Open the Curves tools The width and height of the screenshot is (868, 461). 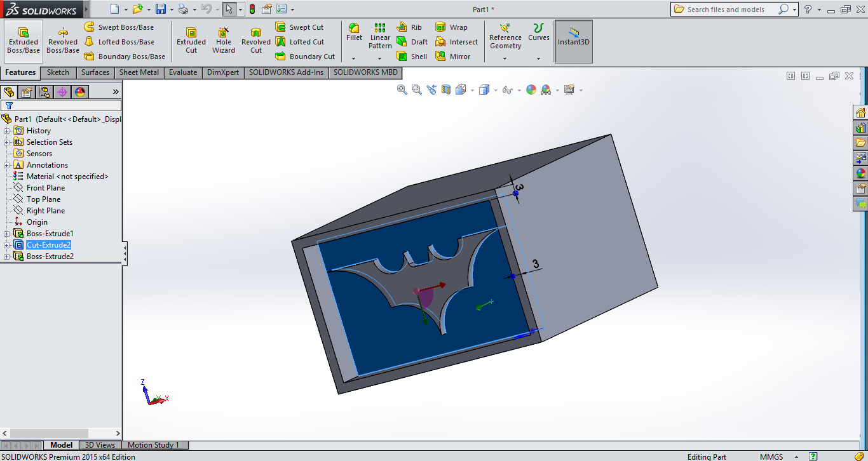coord(539,32)
